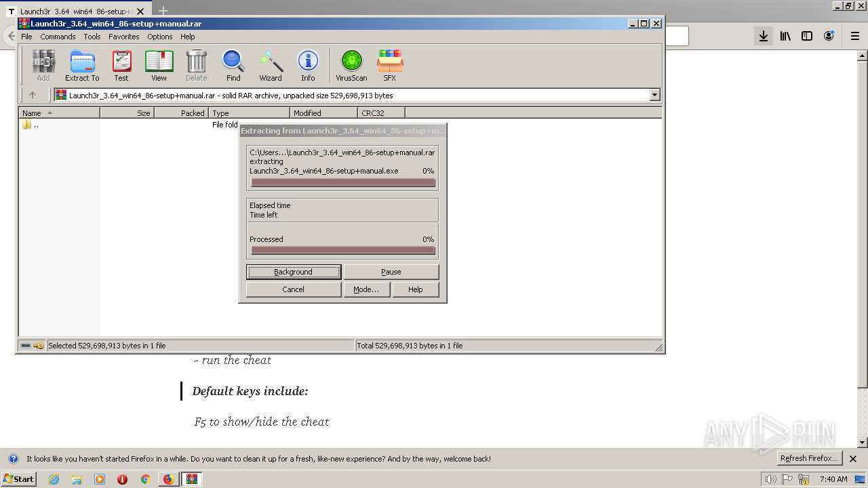Image resolution: width=868 pixels, height=488 pixels.
Task: Sort by CRC32 column header
Action: tap(382, 113)
